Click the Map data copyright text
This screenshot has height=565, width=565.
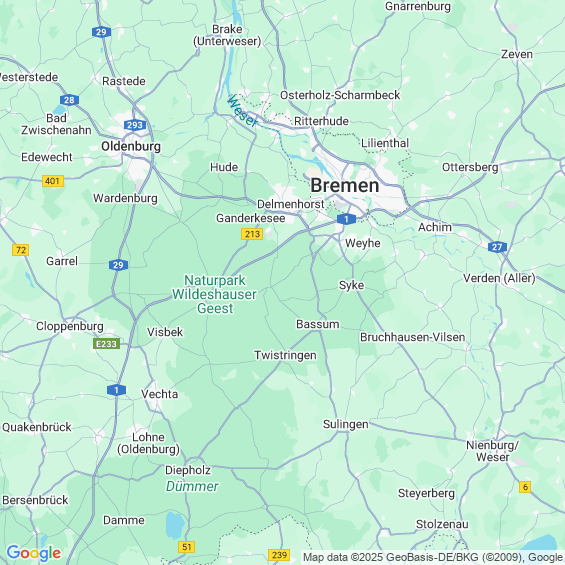click(x=433, y=557)
